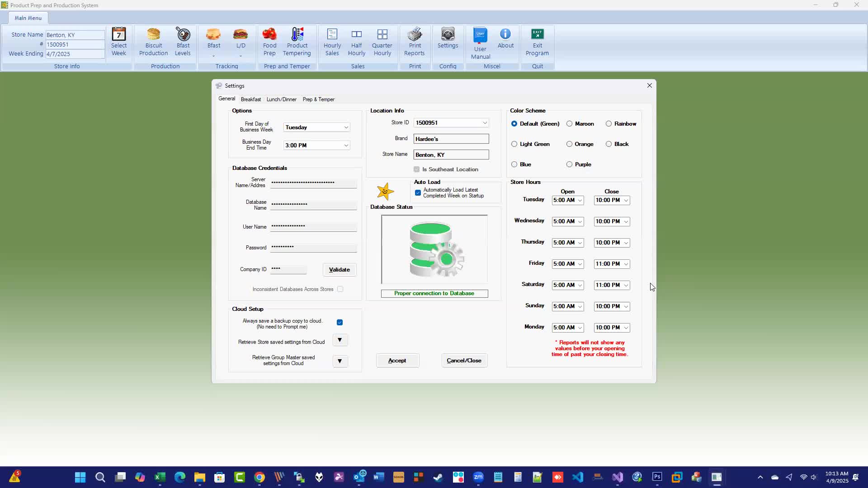
Task: Open File Explorer from taskbar
Action: tap(200, 477)
